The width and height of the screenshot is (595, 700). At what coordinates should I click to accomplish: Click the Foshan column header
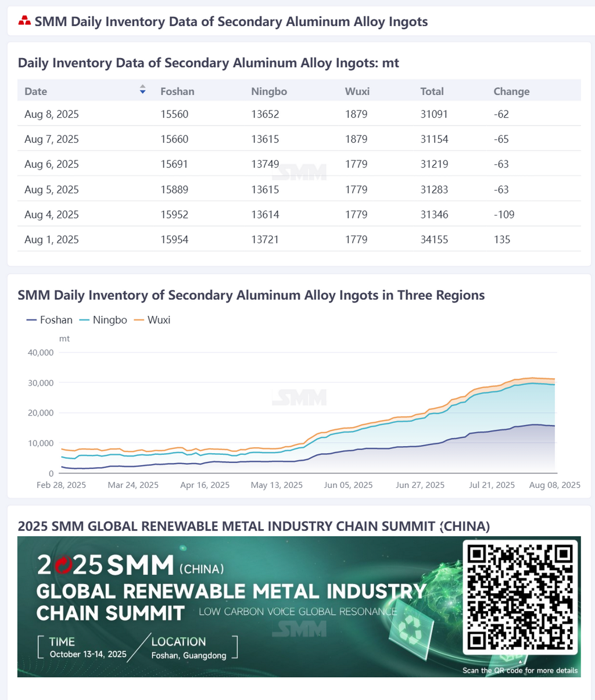tap(177, 91)
